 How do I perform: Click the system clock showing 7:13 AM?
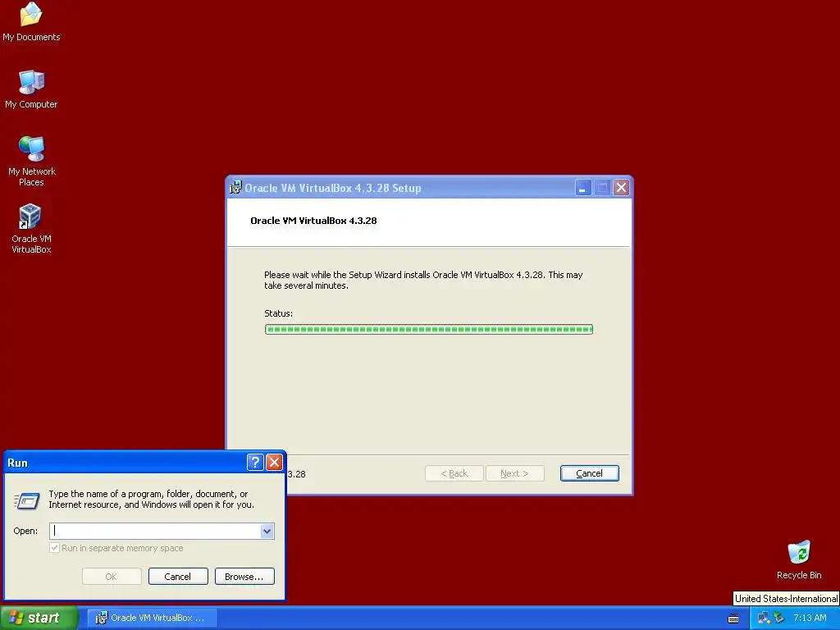[x=810, y=618]
